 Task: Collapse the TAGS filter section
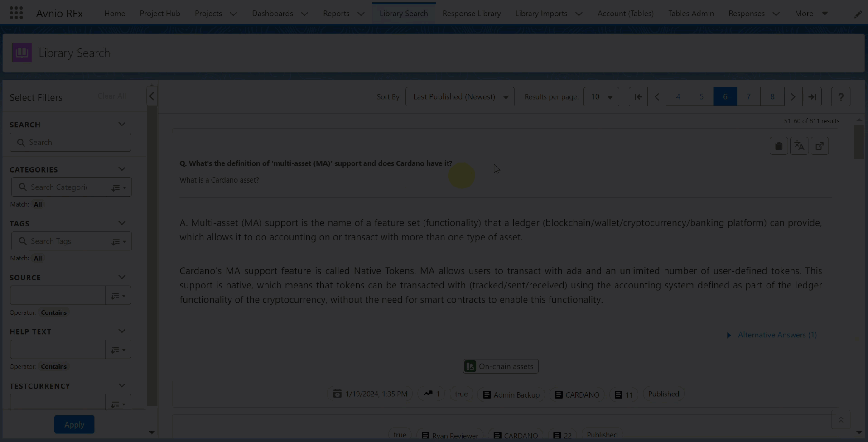[x=122, y=223]
